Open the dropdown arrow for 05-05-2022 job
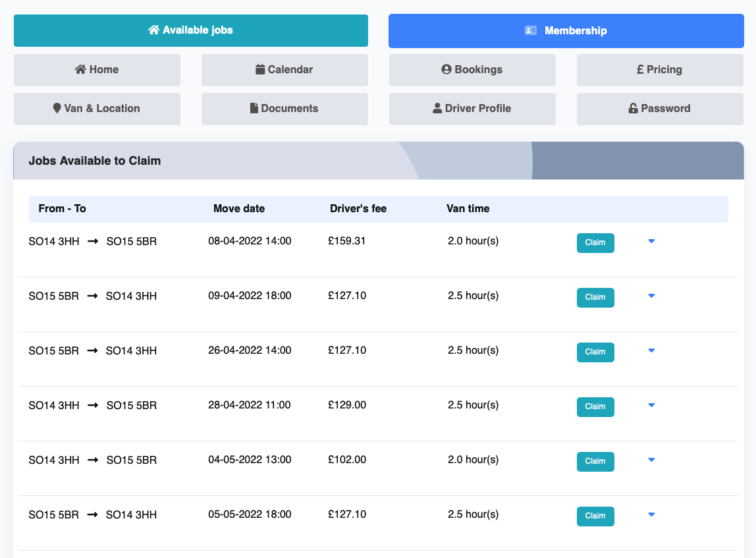The height and width of the screenshot is (558, 756). tap(651, 515)
